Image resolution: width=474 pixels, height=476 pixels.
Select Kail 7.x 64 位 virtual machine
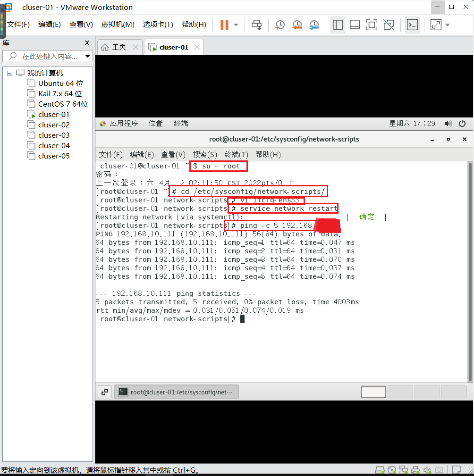click(54, 93)
